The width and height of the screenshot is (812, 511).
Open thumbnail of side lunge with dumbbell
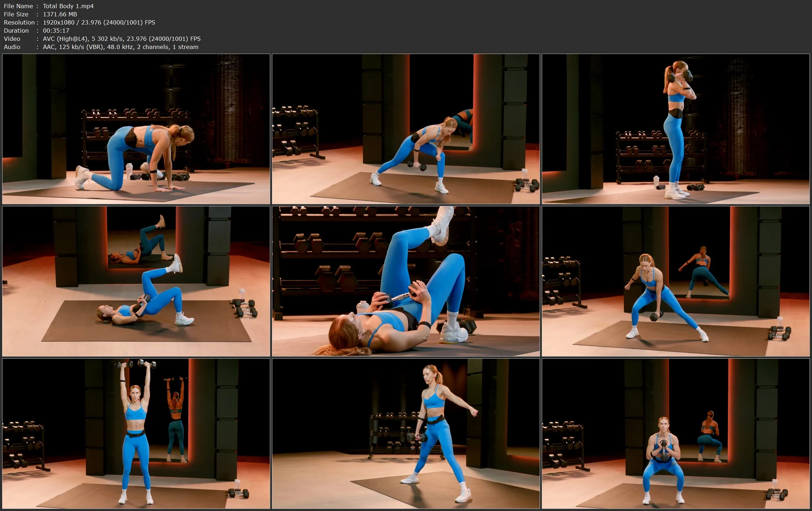676,281
